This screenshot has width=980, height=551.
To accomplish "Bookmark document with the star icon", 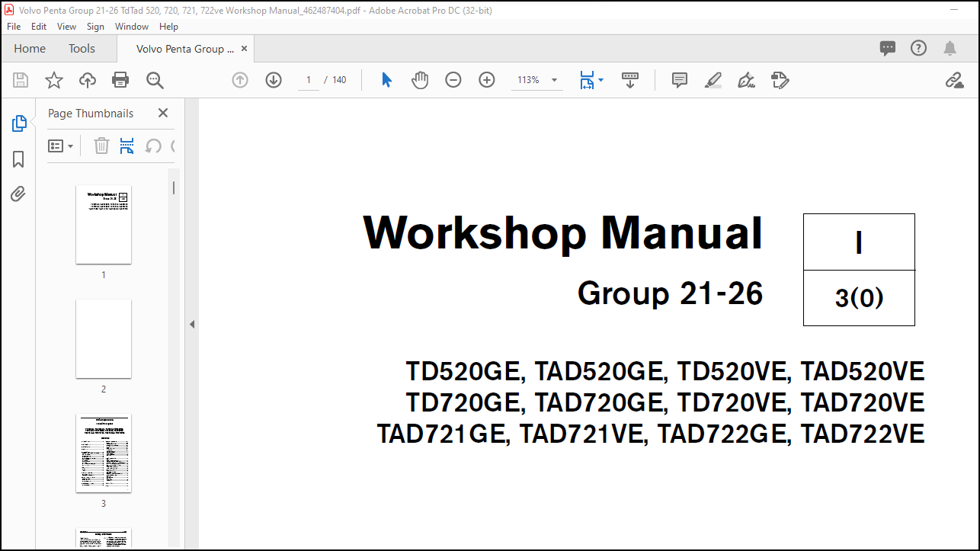I will pyautogui.click(x=54, y=80).
